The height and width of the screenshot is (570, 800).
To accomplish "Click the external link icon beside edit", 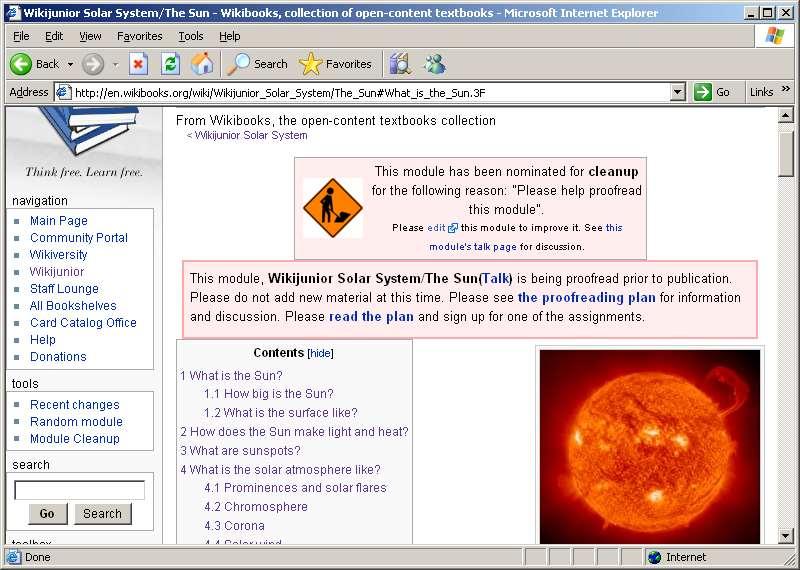I will pyautogui.click(x=453, y=228).
